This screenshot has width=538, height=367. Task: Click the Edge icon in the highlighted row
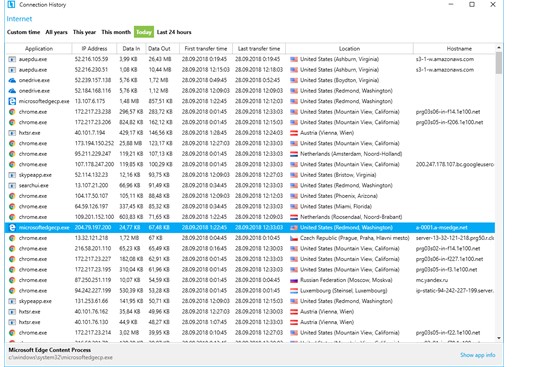tap(12, 227)
